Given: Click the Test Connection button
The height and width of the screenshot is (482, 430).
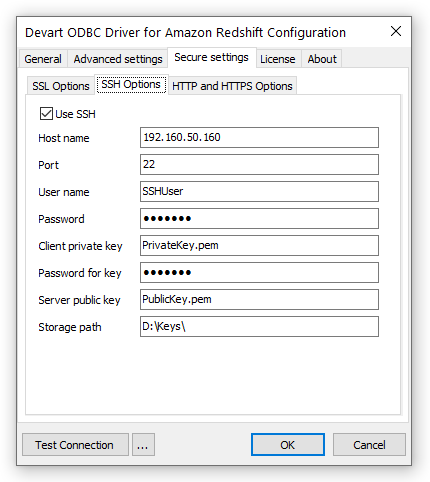Looking at the screenshot, I should 75,445.
